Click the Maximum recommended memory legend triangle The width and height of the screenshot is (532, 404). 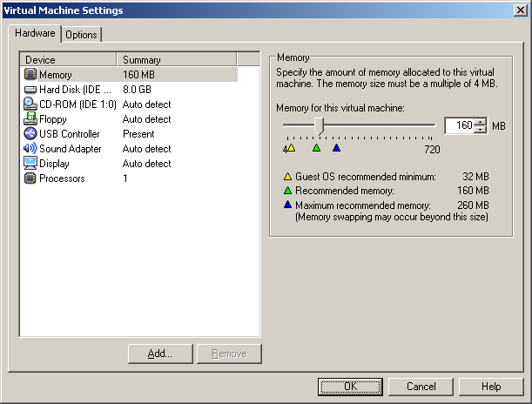point(287,205)
